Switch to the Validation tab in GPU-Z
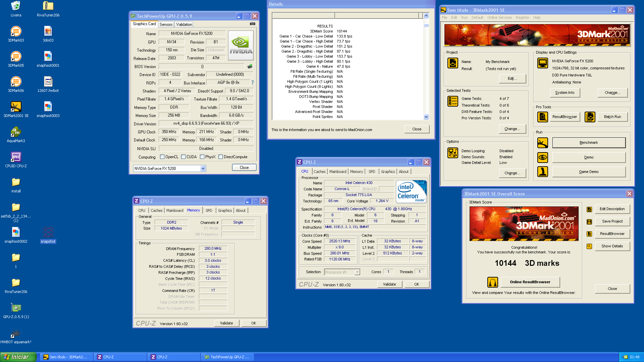 (184, 24)
